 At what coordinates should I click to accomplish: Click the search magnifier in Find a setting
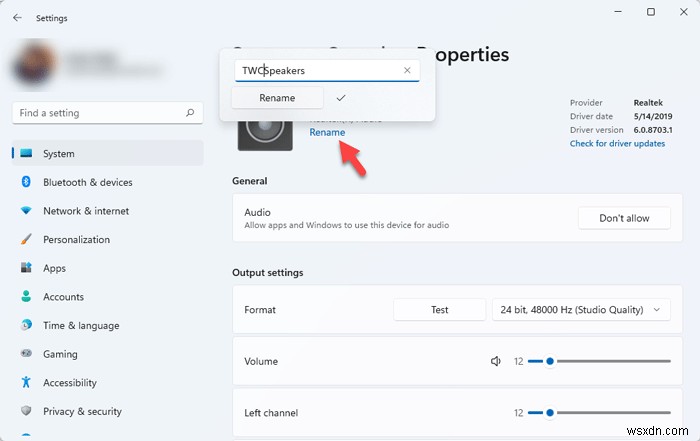(190, 113)
